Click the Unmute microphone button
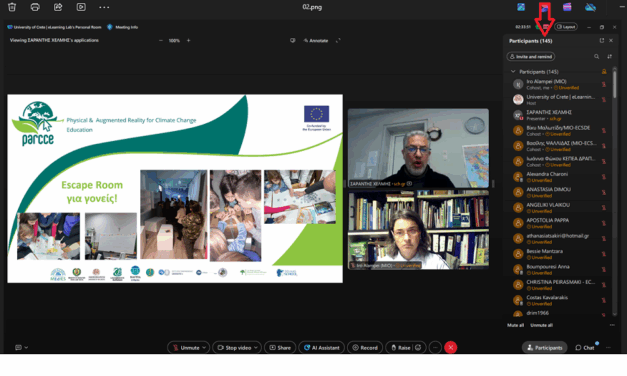The height and width of the screenshot is (376, 627). coord(186,348)
